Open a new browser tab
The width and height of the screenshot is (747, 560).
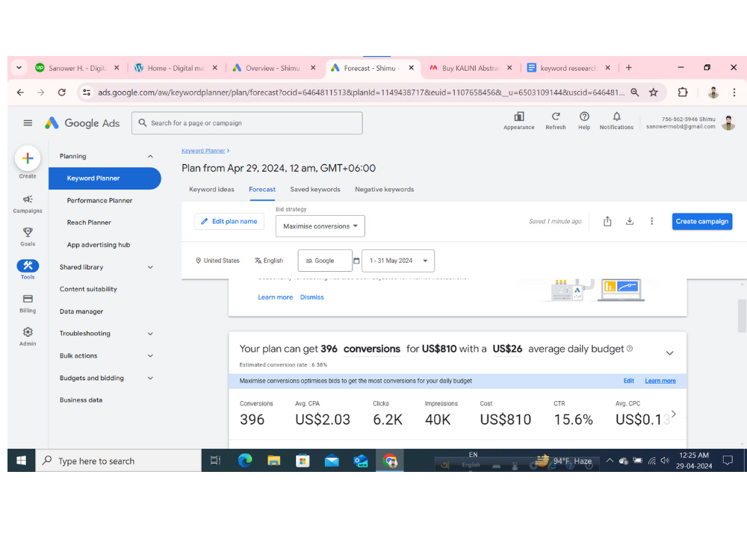[629, 68]
